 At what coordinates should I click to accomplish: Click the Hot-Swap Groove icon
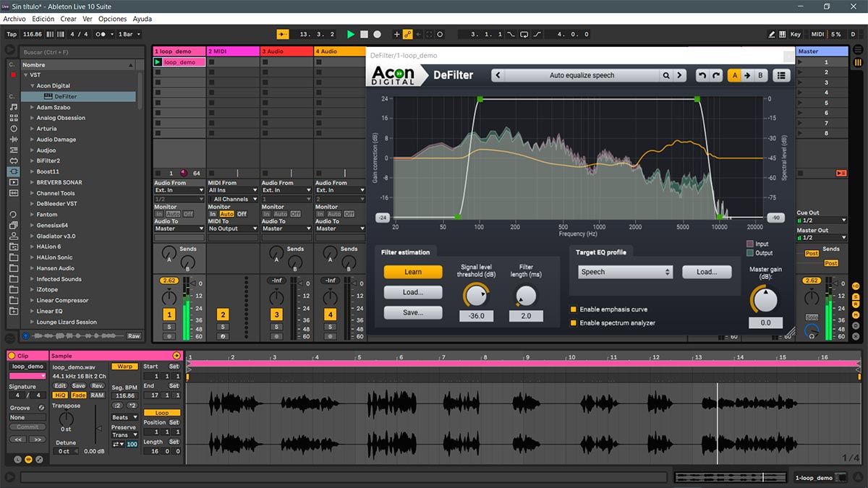click(x=41, y=408)
